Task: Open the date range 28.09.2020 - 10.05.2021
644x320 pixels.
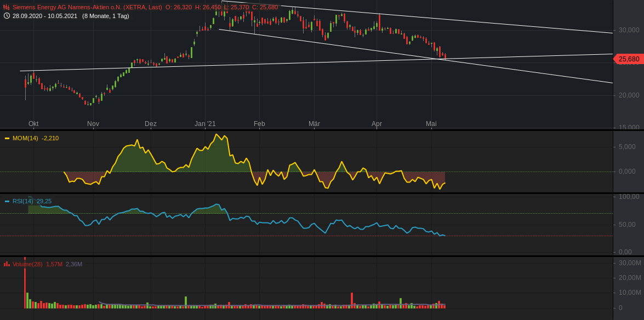Action: tap(44, 16)
